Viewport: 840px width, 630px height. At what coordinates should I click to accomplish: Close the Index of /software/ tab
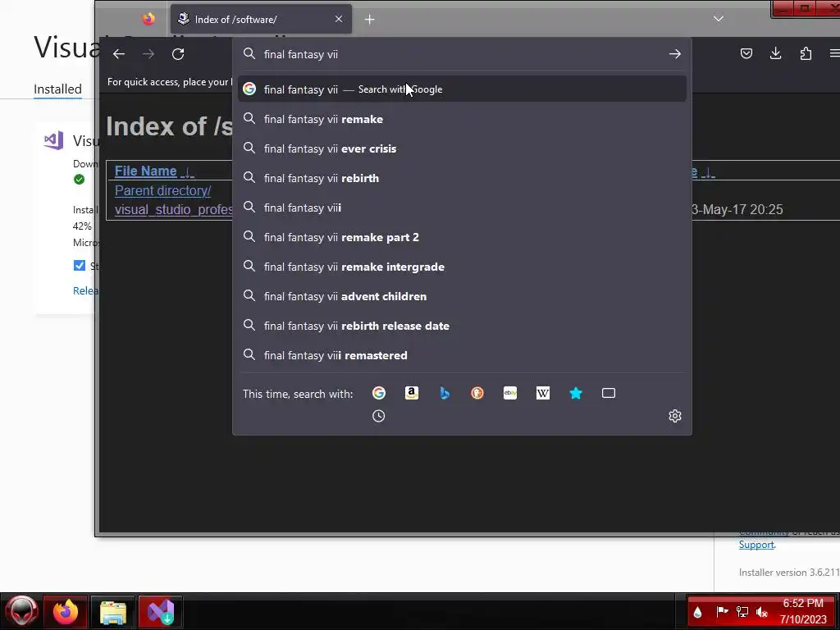click(x=339, y=19)
